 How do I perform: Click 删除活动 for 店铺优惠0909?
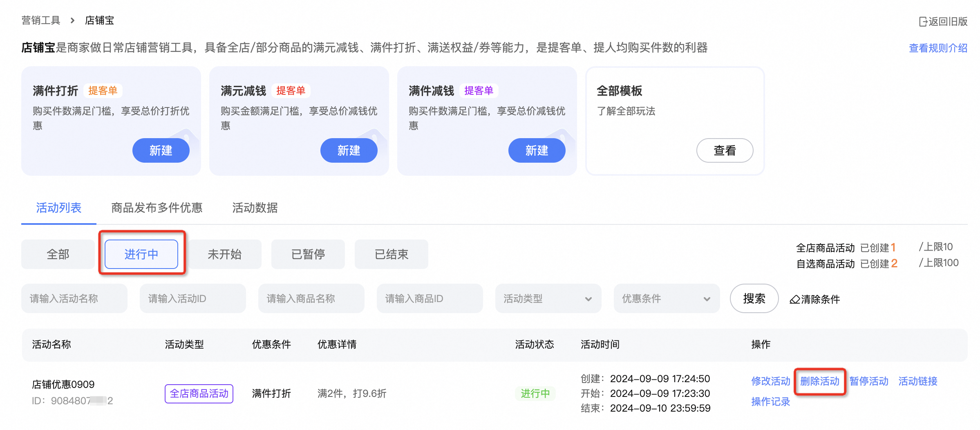click(820, 381)
